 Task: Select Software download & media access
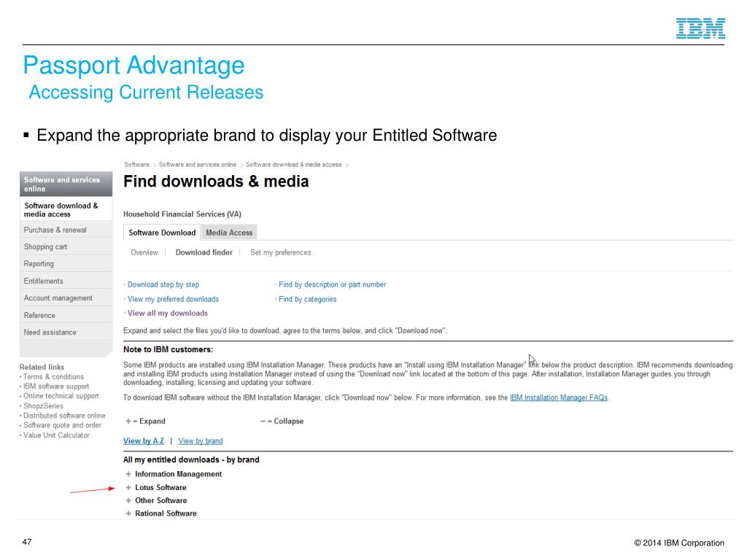point(66,209)
